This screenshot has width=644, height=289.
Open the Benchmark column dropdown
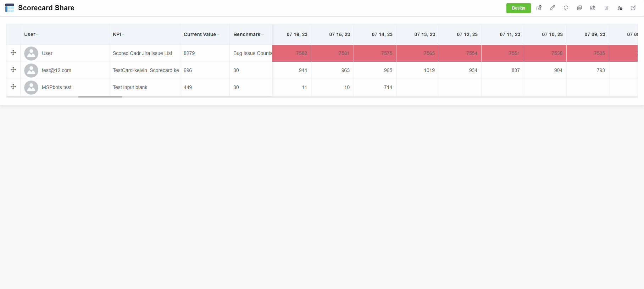(x=262, y=35)
